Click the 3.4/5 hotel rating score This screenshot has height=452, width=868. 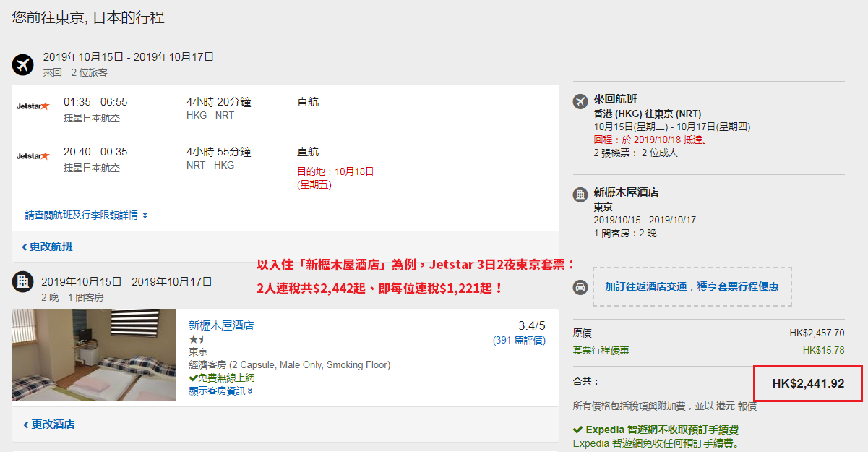532,325
